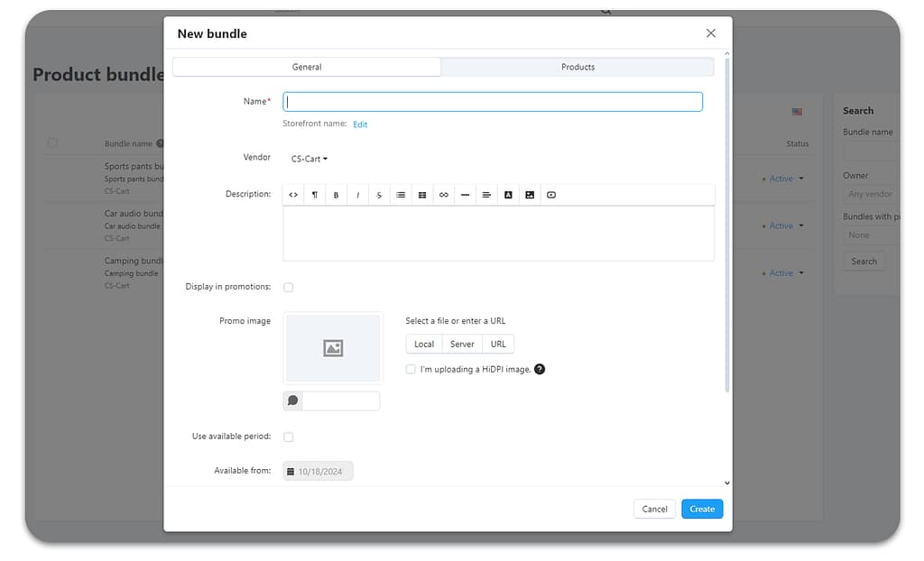
Task: Check the Use available period box
Action: tap(289, 437)
